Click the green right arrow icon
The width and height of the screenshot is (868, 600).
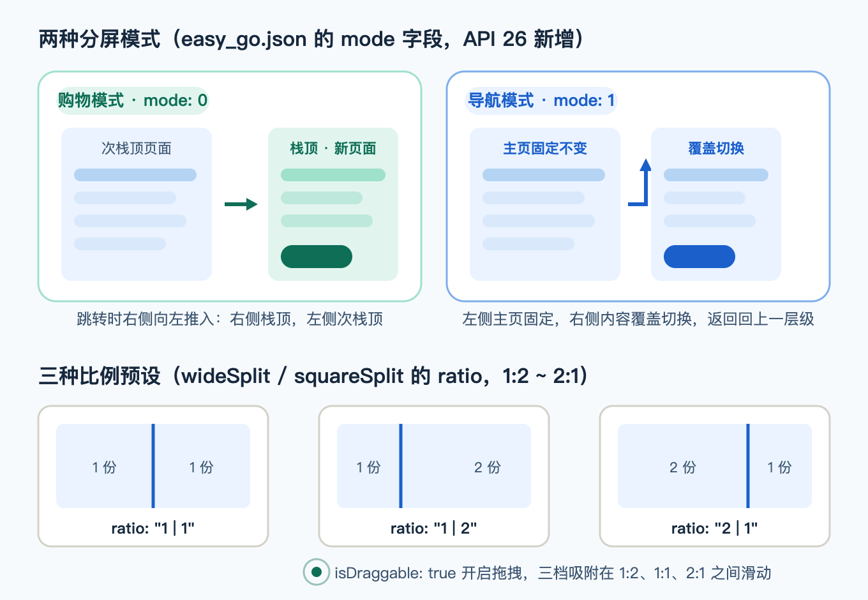241,204
